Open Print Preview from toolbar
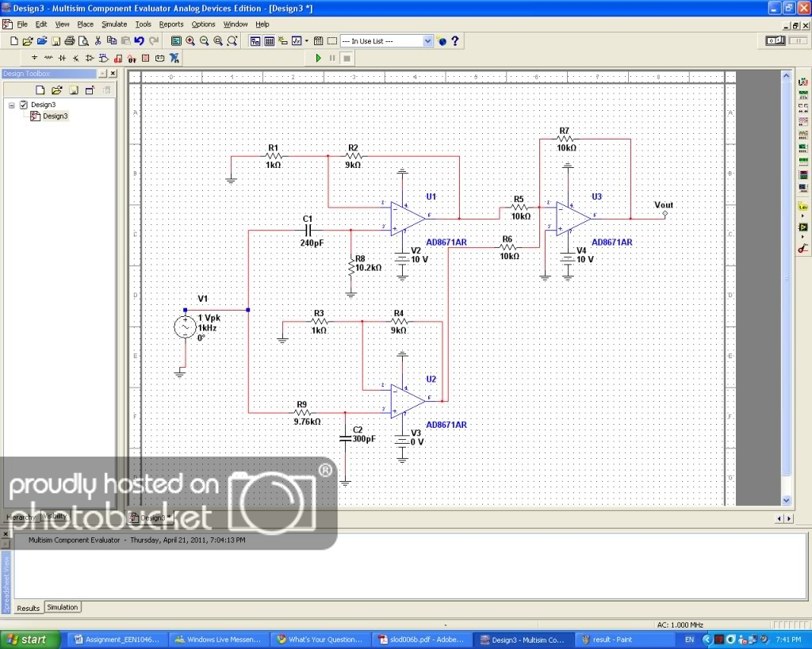812x649 pixels. [x=82, y=41]
